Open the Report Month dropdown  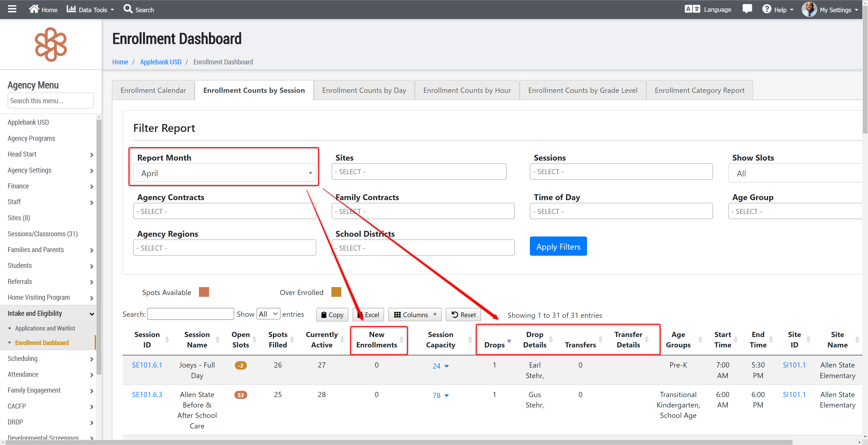point(224,173)
